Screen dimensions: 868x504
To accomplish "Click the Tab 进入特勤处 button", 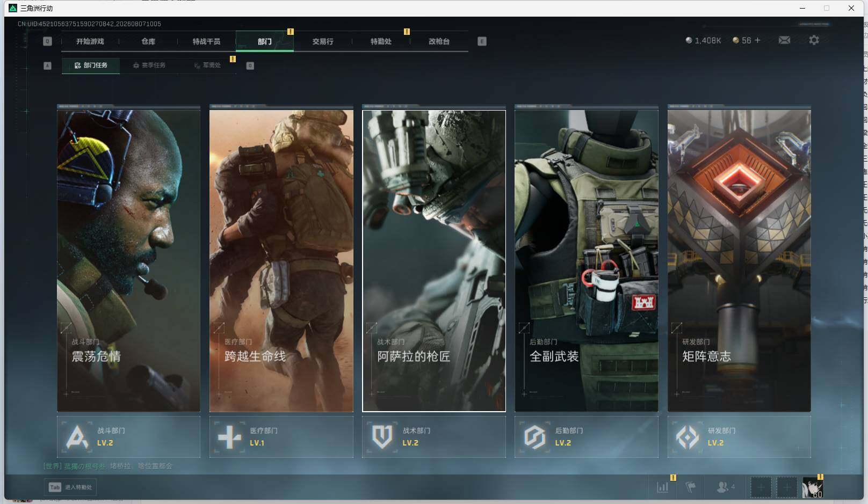I will pyautogui.click(x=70, y=487).
